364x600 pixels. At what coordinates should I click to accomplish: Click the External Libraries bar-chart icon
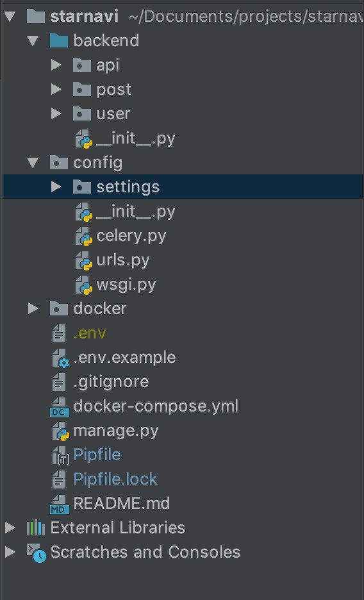[36, 528]
